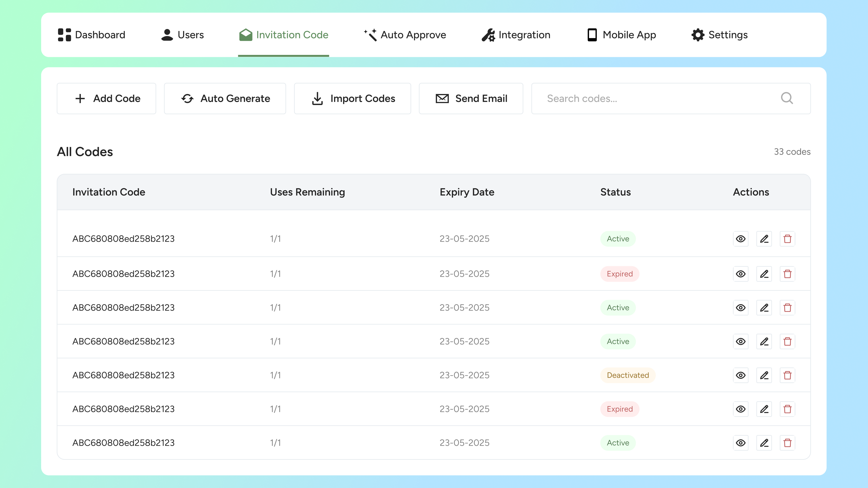Click the search magnifier icon
868x488 pixels.
(786, 98)
